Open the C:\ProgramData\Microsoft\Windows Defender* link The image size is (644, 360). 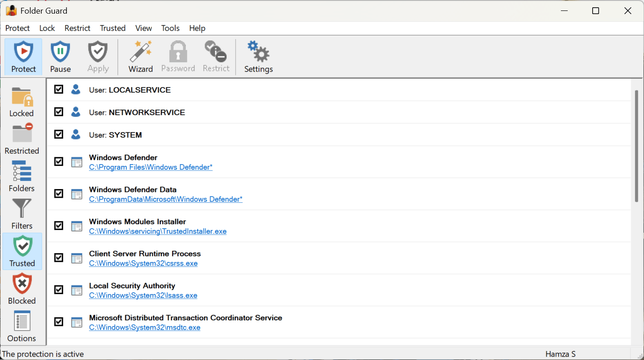click(166, 199)
